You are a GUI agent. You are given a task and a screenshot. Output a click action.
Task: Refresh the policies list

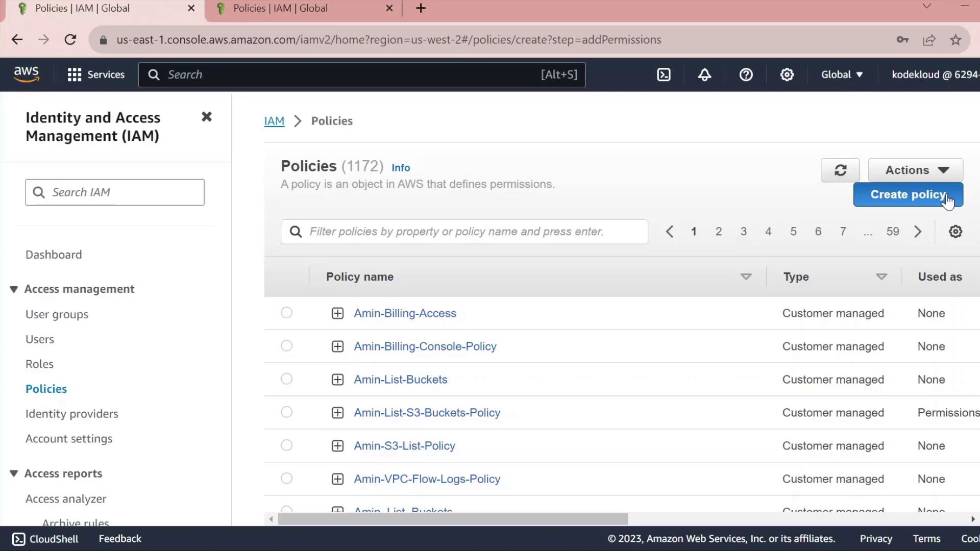(840, 170)
